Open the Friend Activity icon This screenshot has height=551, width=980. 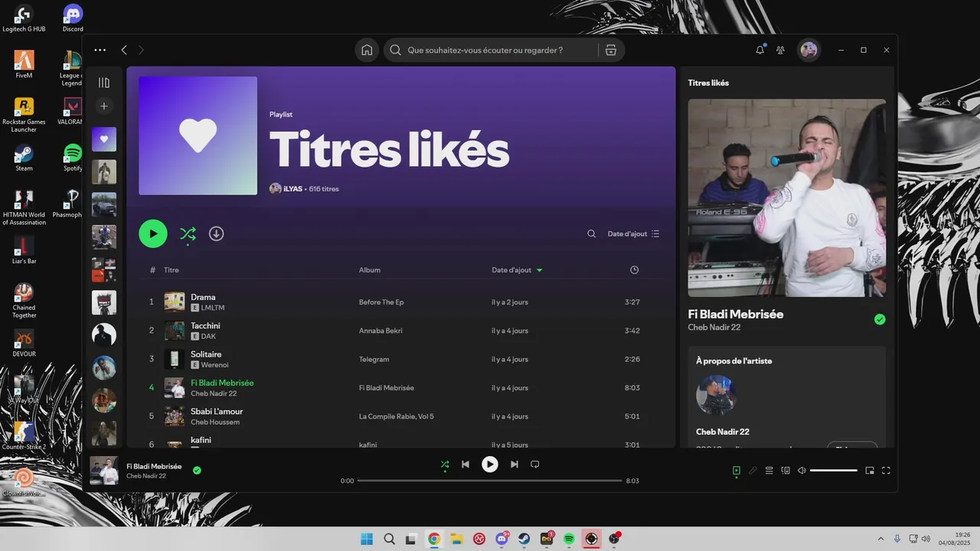[780, 50]
